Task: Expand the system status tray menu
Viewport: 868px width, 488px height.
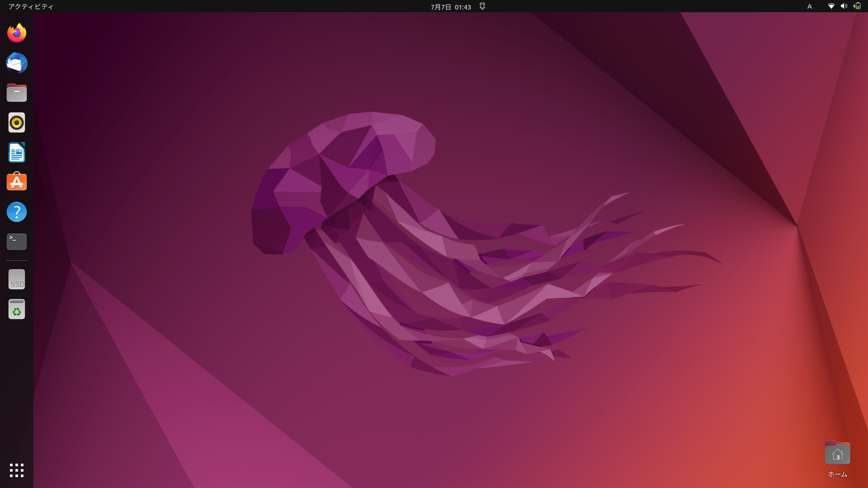Action: [844, 6]
